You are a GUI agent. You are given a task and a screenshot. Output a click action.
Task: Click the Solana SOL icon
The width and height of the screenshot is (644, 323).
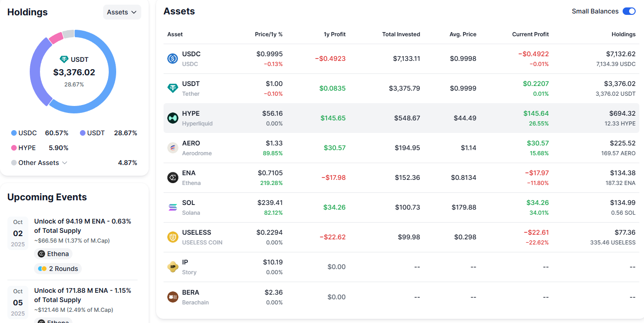(173, 207)
